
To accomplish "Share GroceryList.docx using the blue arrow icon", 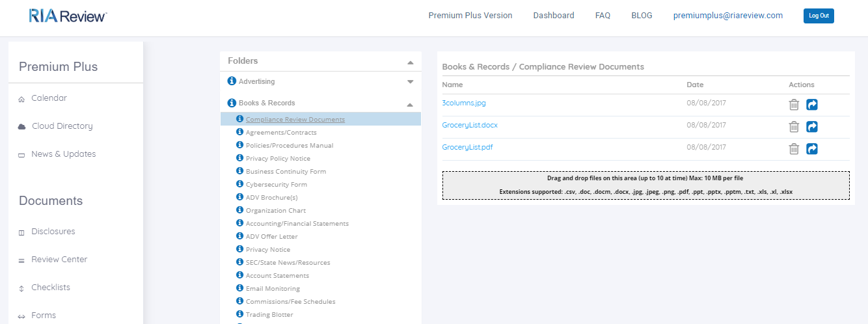I will [812, 127].
